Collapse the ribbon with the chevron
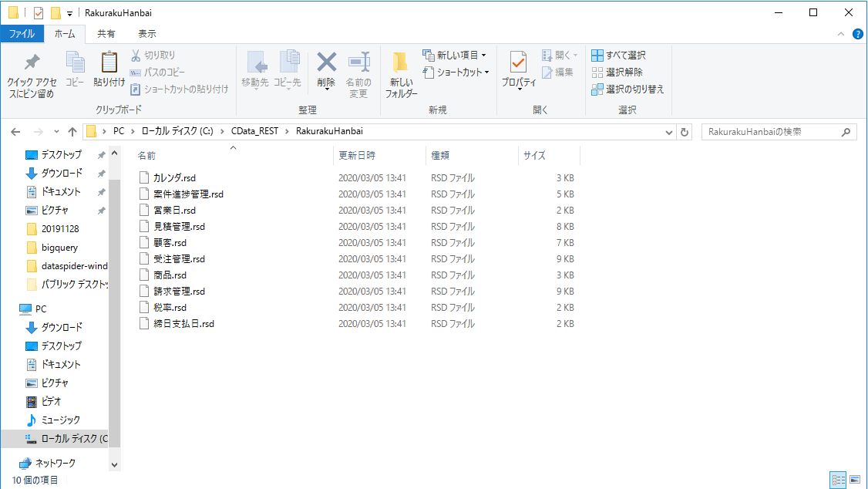Image resolution: width=868 pixels, height=489 pixels. pyautogui.click(x=841, y=34)
